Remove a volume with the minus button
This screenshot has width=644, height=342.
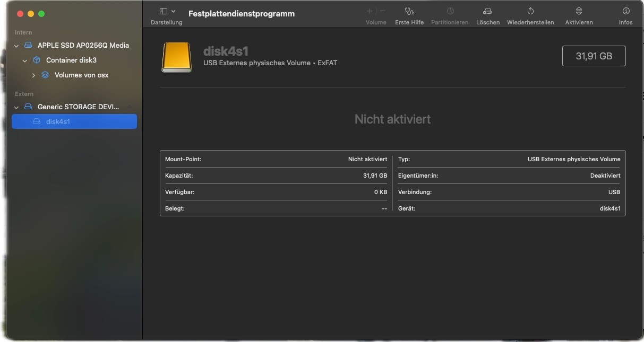[x=383, y=11]
